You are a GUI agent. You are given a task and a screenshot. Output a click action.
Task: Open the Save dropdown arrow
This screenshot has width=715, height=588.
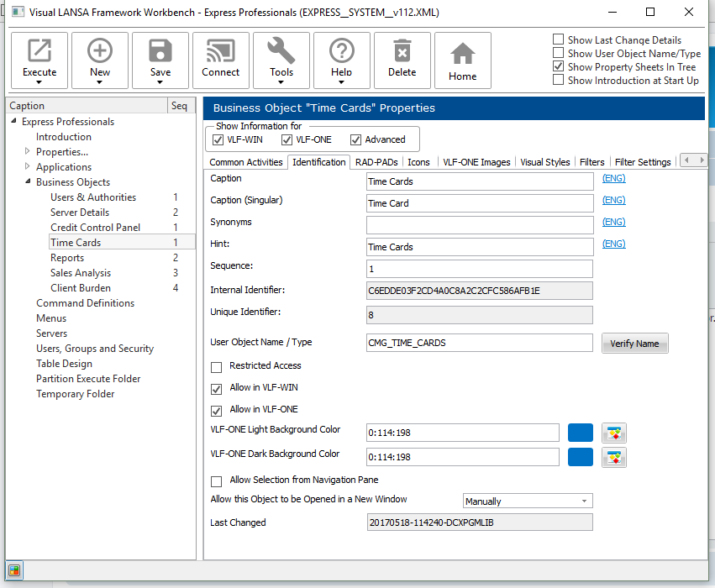coord(160,82)
